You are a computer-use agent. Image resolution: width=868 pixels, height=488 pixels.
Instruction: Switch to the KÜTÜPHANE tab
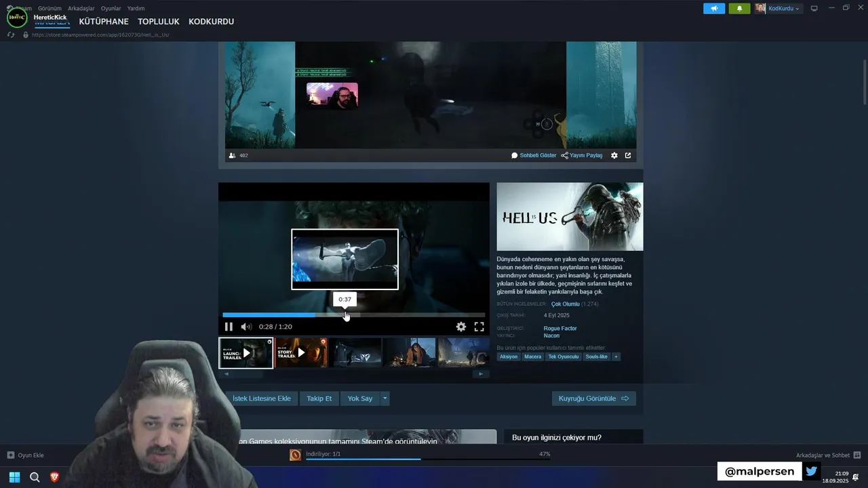click(104, 22)
